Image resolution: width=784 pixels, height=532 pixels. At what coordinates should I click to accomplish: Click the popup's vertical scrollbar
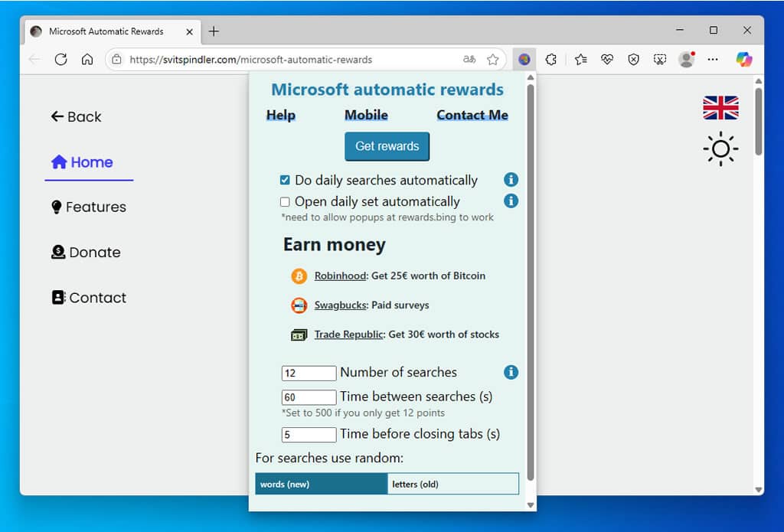tap(529, 283)
